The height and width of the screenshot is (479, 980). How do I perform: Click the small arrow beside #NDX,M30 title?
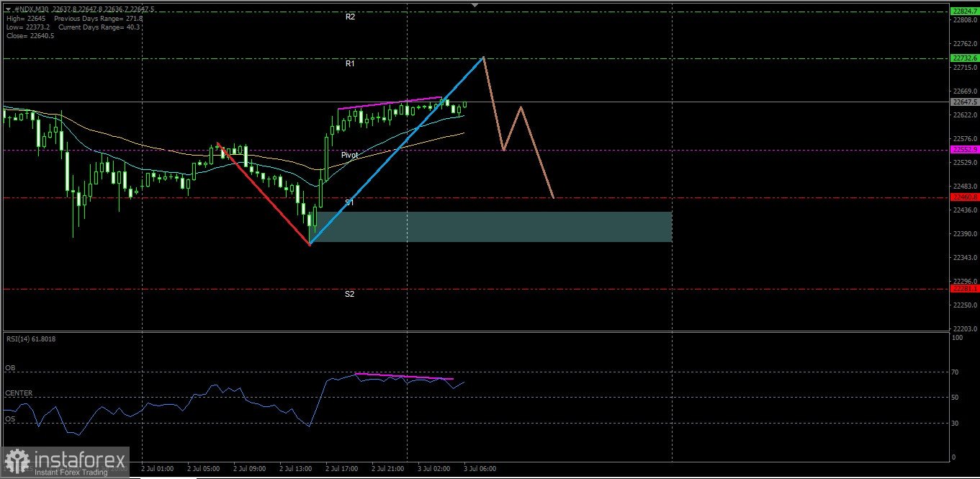7,9
